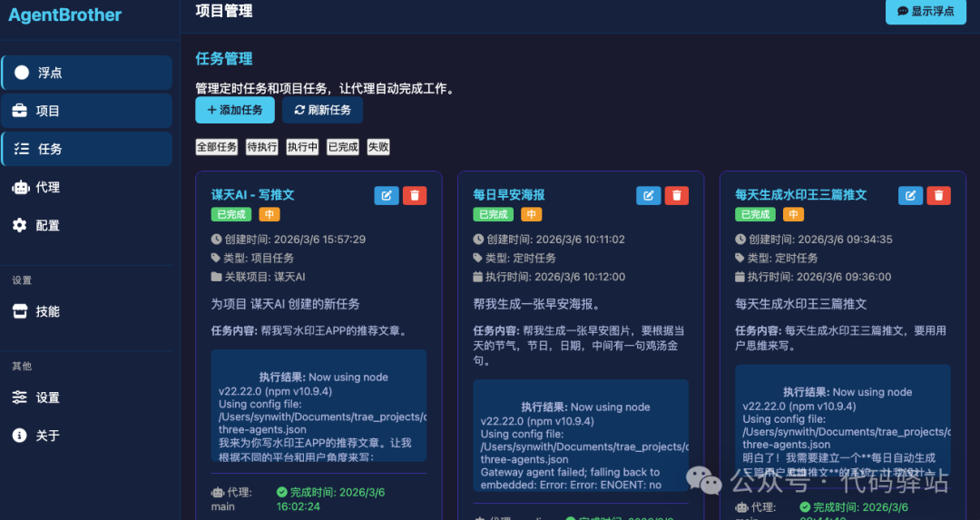Open the 技能 sidebar item
This screenshot has width=980, height=520.
pyautogui.click(x=87, y=311)
